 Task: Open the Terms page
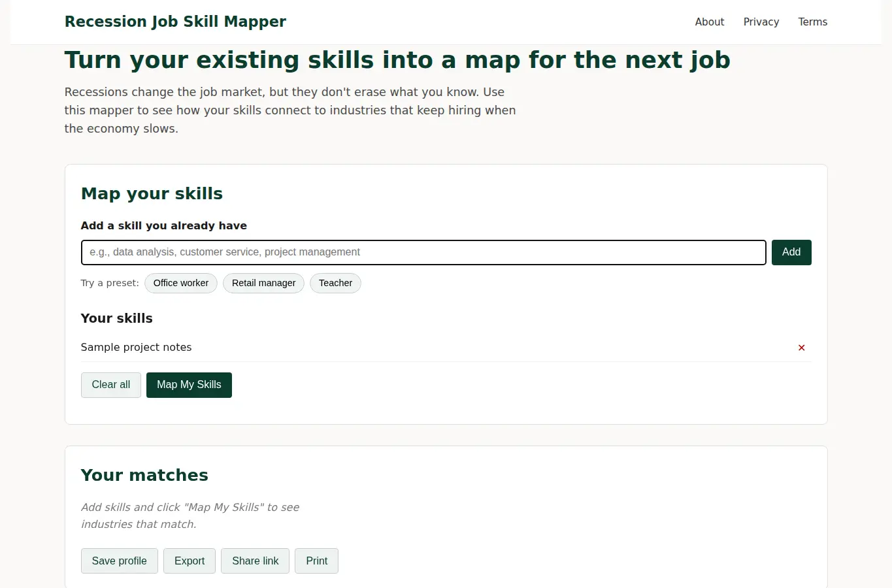(x=813, y=22)
